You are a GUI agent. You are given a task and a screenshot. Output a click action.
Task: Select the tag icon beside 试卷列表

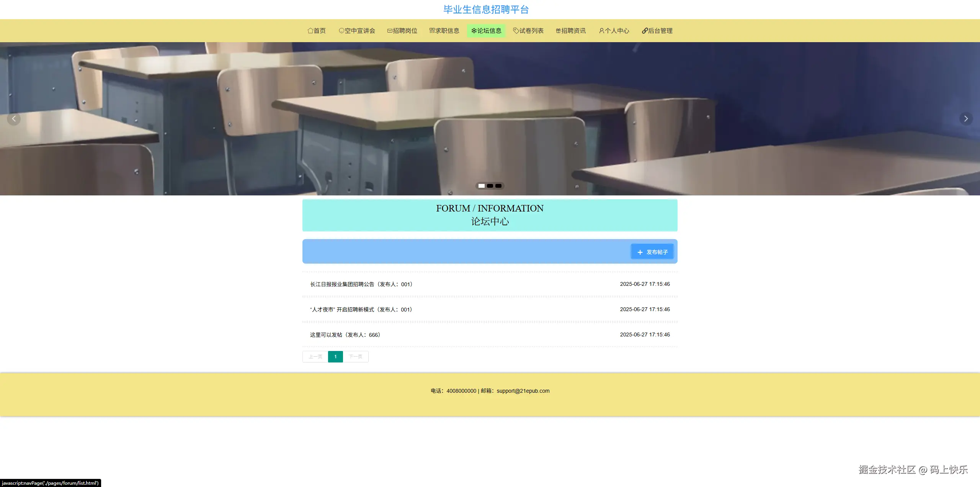[x=516, y=31]
